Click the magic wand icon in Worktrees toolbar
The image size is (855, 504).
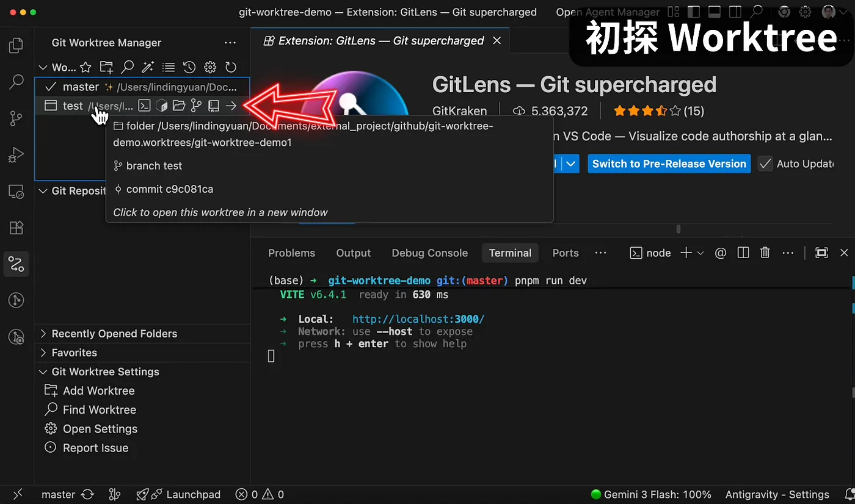pos(148,67)
